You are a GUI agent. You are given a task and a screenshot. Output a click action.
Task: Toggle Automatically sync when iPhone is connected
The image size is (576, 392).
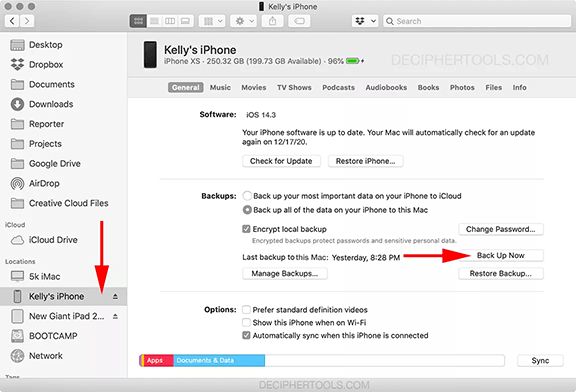[246, 335]
